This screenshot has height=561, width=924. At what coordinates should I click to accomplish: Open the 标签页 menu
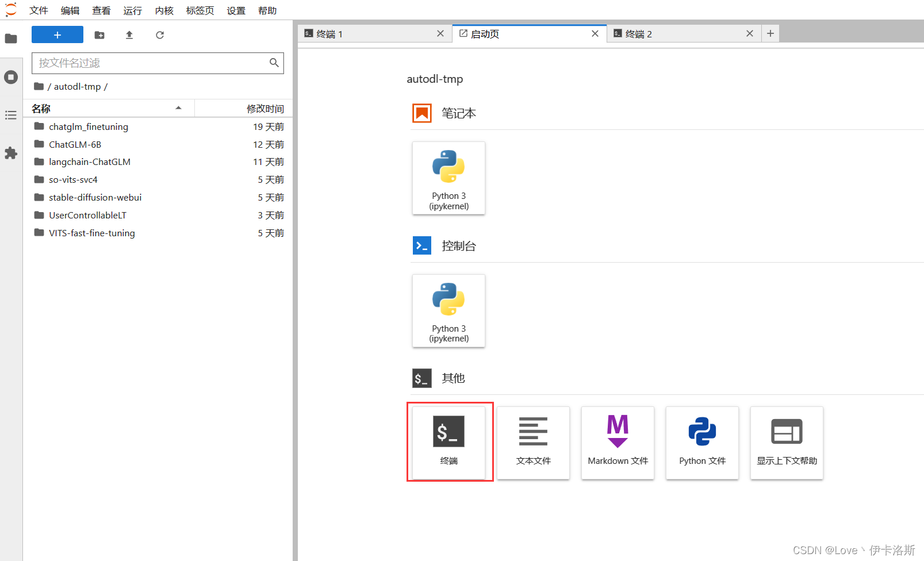[x=200, y=10]
